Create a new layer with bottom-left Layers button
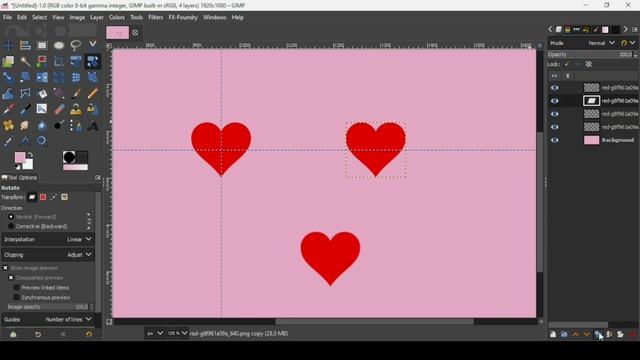640x360 pixels. 553,334
